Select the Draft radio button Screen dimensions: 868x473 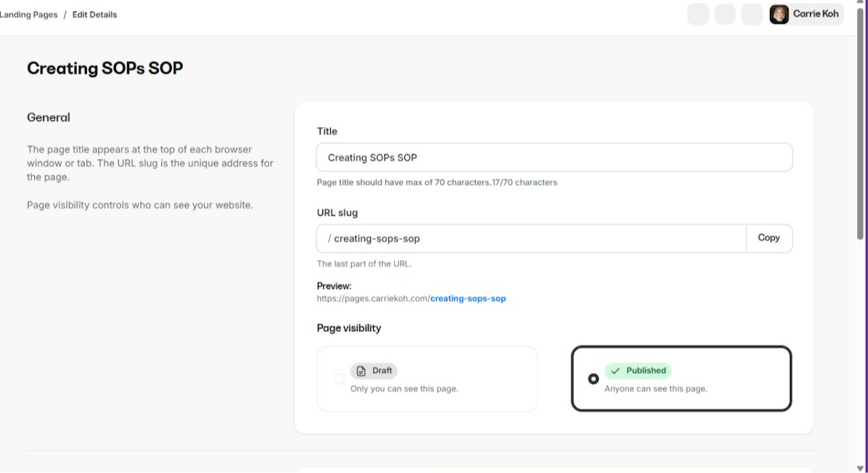[x=339, y=379]
